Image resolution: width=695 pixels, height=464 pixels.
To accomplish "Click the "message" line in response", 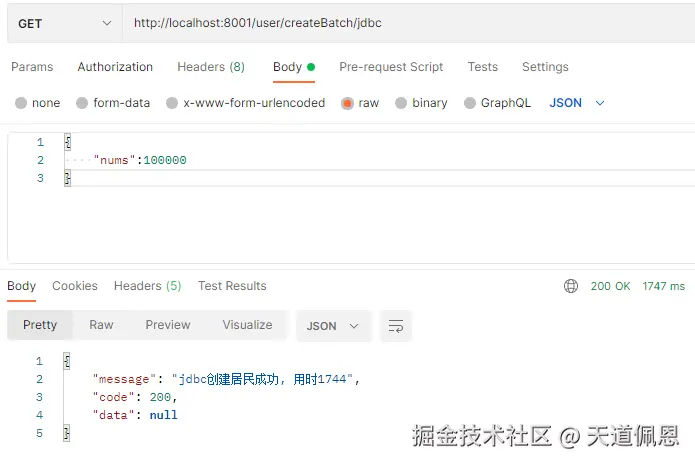I will [226, 379].
